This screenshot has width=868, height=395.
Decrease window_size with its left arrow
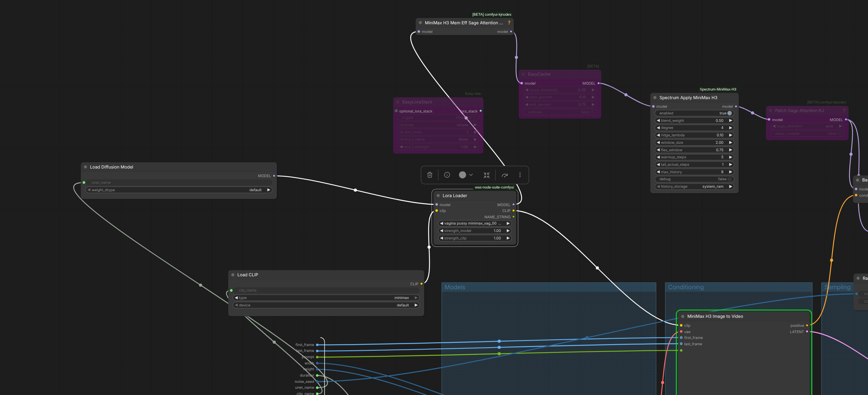click(x=658, y=143)
